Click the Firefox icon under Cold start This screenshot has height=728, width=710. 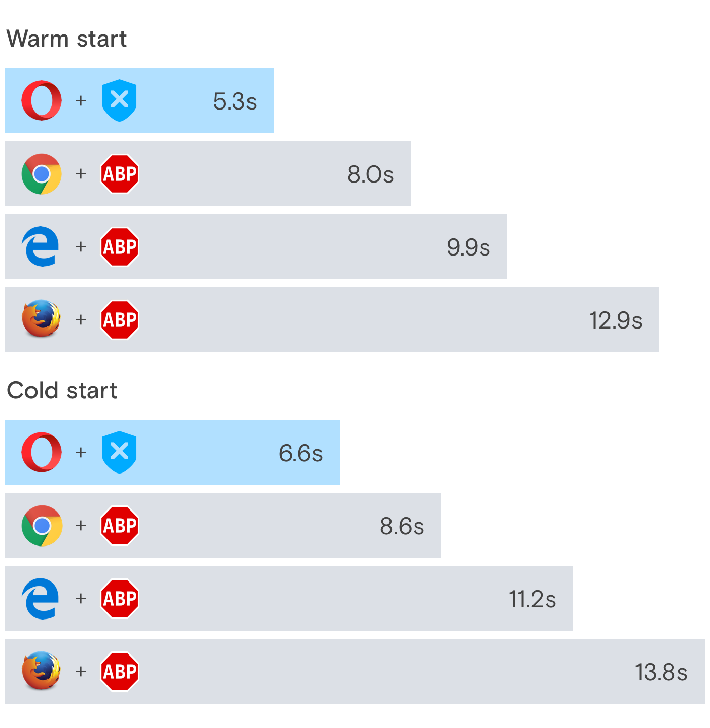tap(42, 671)
